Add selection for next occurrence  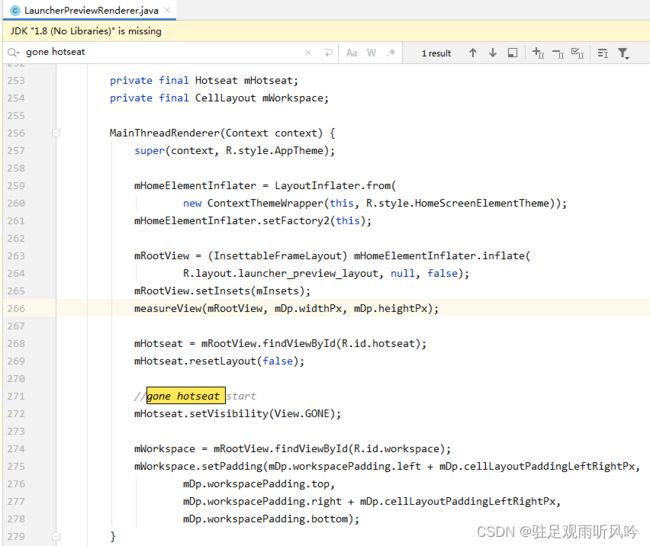[x=538, y=53]
